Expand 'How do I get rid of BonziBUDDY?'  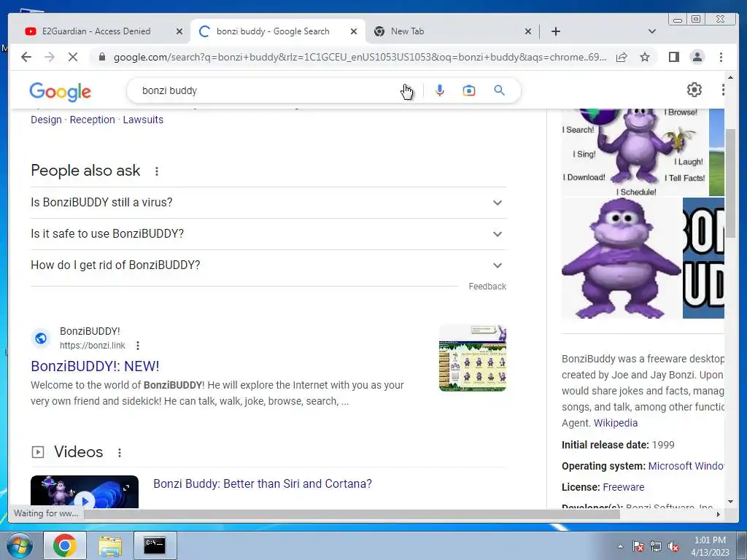(268, 265)
